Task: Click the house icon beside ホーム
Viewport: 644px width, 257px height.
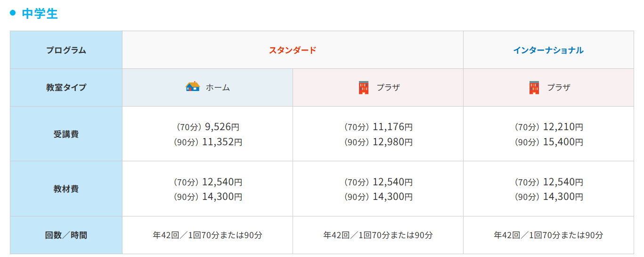Action: [193, 87]
